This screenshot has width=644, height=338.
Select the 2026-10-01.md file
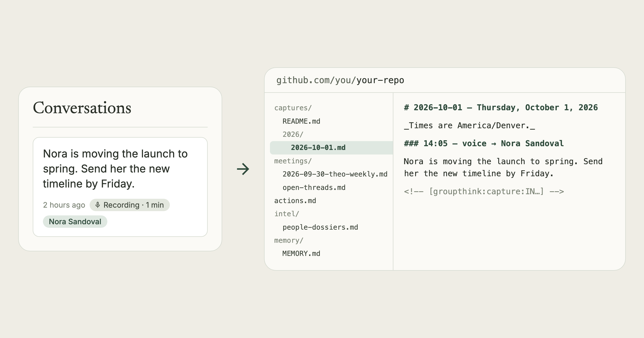pyautogui.click(x=331, y=148)
